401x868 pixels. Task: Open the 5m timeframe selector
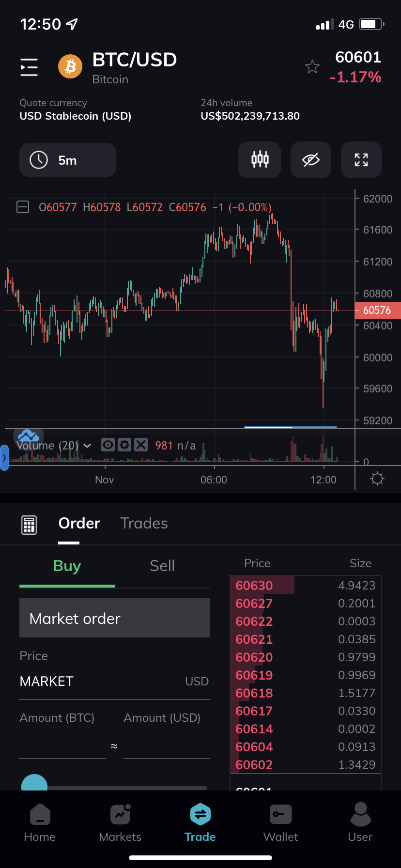pos(68,160)
